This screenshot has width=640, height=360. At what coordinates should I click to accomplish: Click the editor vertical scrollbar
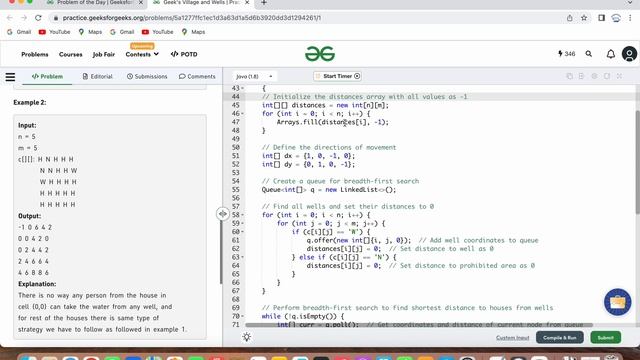[x=637, y=162]
